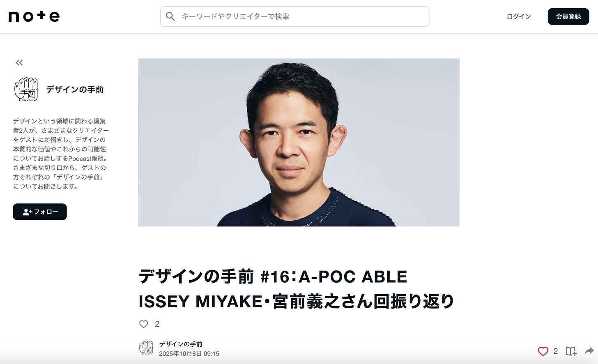Click the magnifier search icon
Image resolution: width=598 pixels, height=364 pixels.
click(170, 16)
